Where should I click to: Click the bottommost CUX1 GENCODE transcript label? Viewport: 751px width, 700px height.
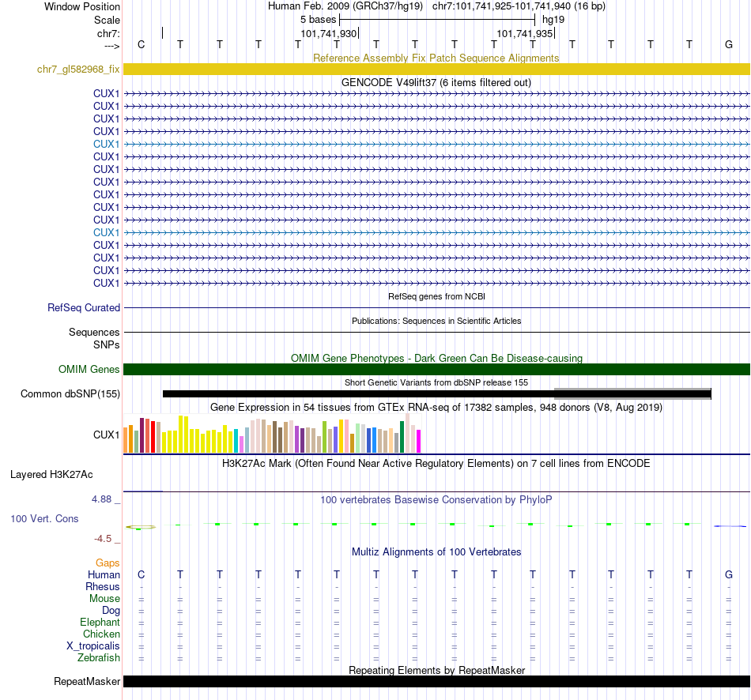coord(107,283)
